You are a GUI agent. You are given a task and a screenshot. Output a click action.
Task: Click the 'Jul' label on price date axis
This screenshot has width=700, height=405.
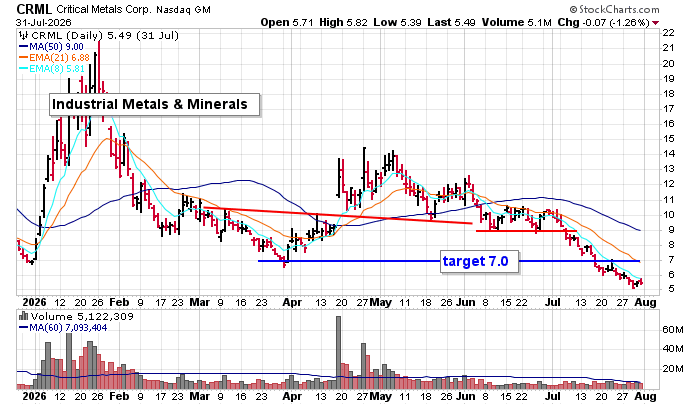point(553,302)
